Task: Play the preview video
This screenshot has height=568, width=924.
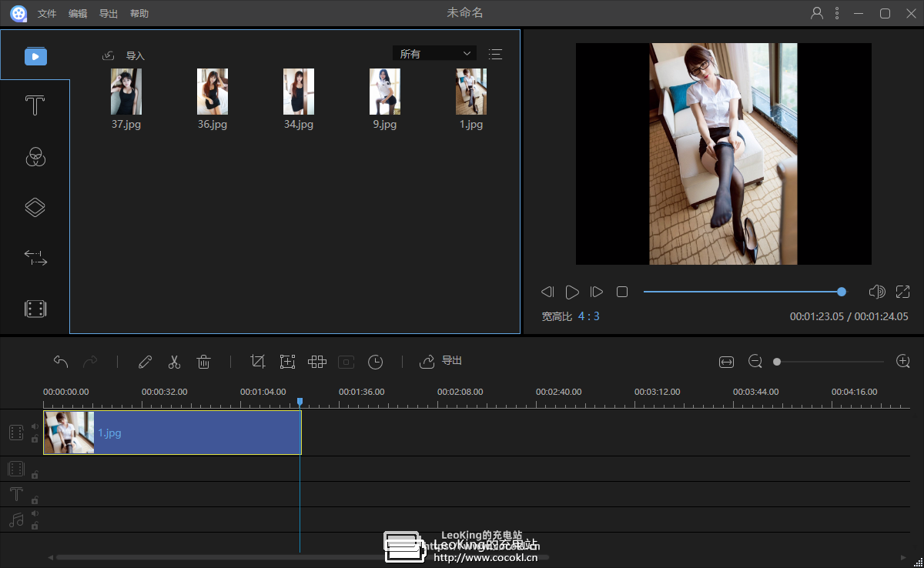Action: click(x=572, y=292)
